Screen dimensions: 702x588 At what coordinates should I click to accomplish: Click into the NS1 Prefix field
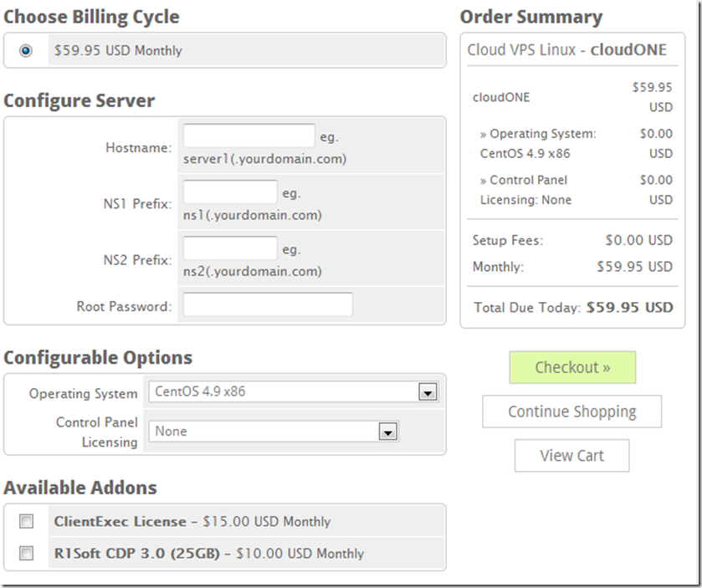pos(230,192)
